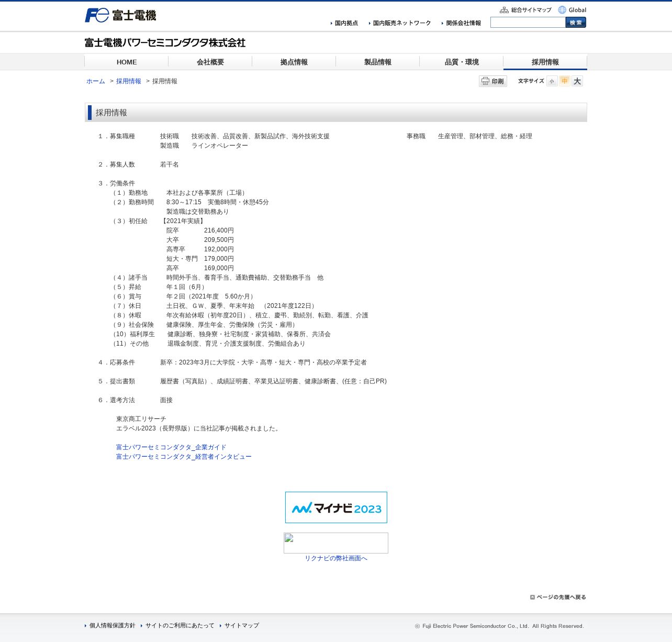Open the 会社概要 tab
Viewport: 672px width, 642px height.
[210, 62]
